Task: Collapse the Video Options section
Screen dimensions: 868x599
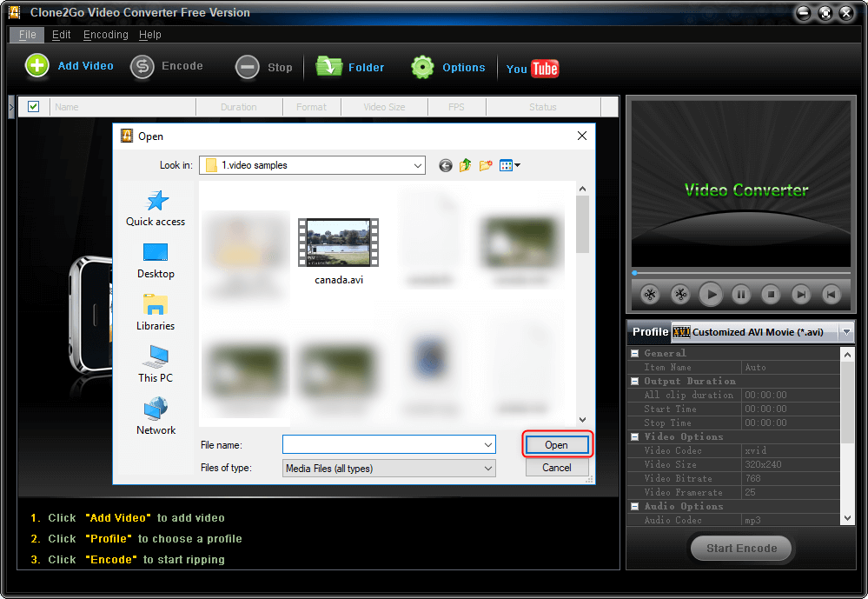Action: coord(635,436)
